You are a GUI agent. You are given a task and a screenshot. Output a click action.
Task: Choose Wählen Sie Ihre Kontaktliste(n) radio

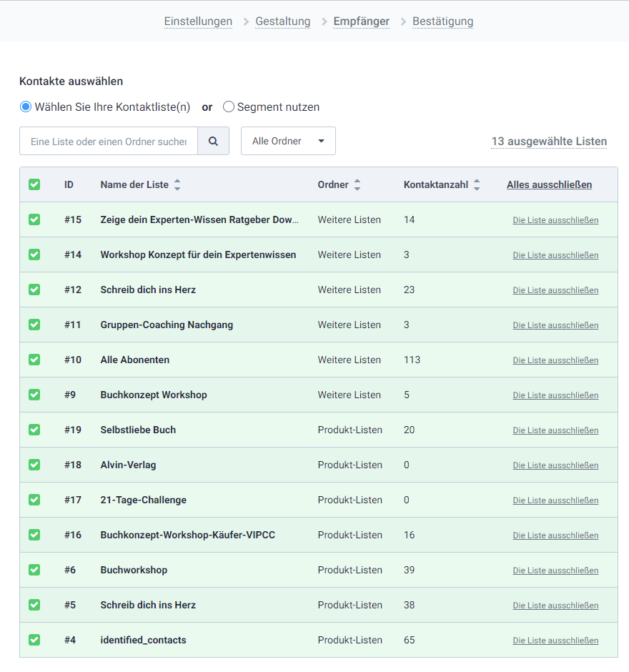tap(26, 107)
